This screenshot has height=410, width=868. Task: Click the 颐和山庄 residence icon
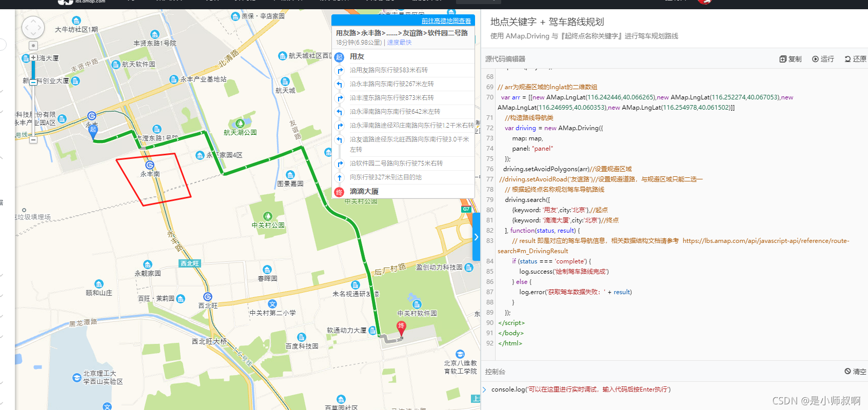[x=98, y=284]
